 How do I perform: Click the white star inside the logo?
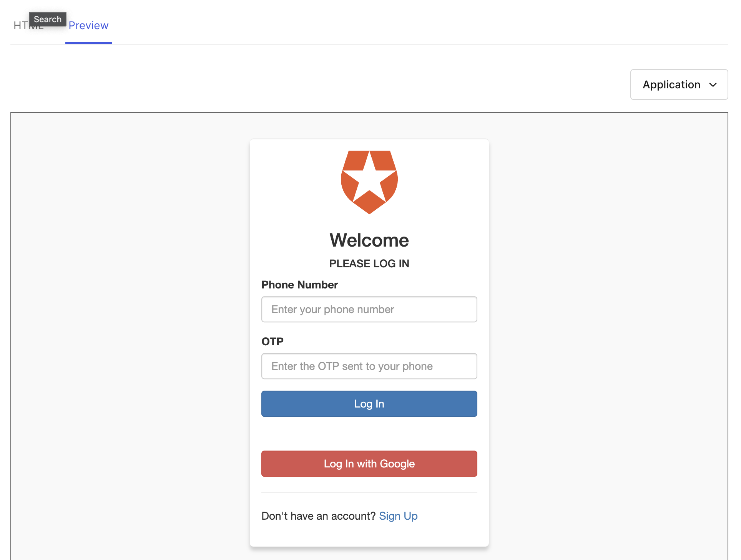[369, 179]
